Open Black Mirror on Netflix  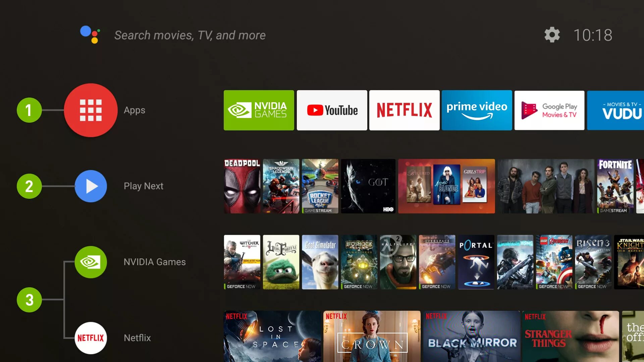(x=471, y=336)
